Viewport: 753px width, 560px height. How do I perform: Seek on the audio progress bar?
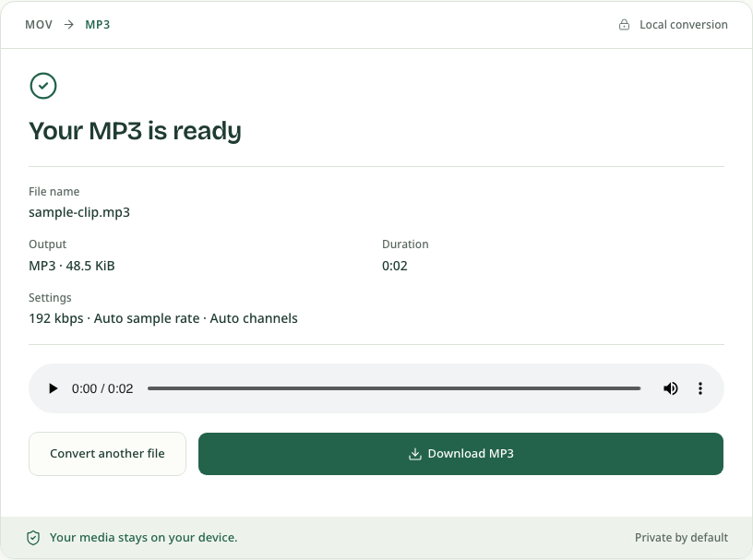[394, 388]
